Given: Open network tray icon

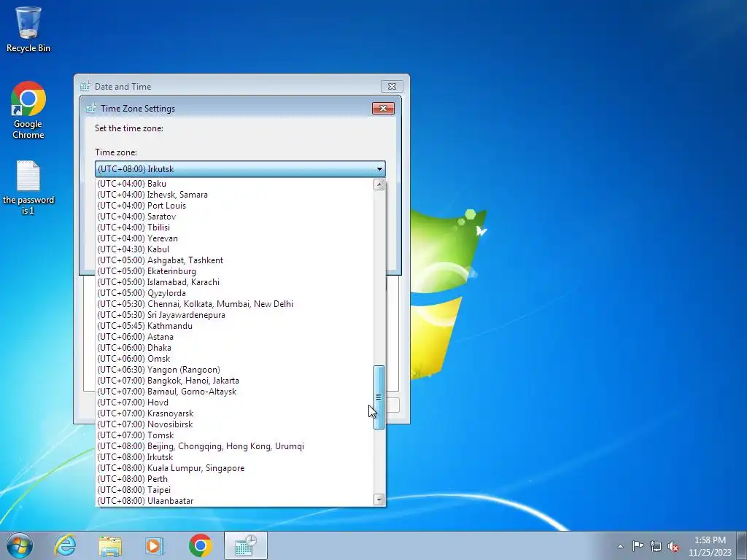Looking at the screenshot, I should 656,546.
